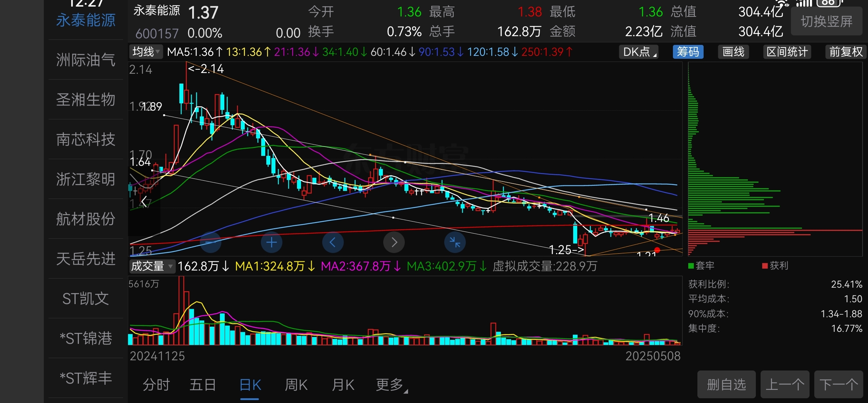Click the left arrow at chart's left edge

pyautogui.click(x=144, y=201)
